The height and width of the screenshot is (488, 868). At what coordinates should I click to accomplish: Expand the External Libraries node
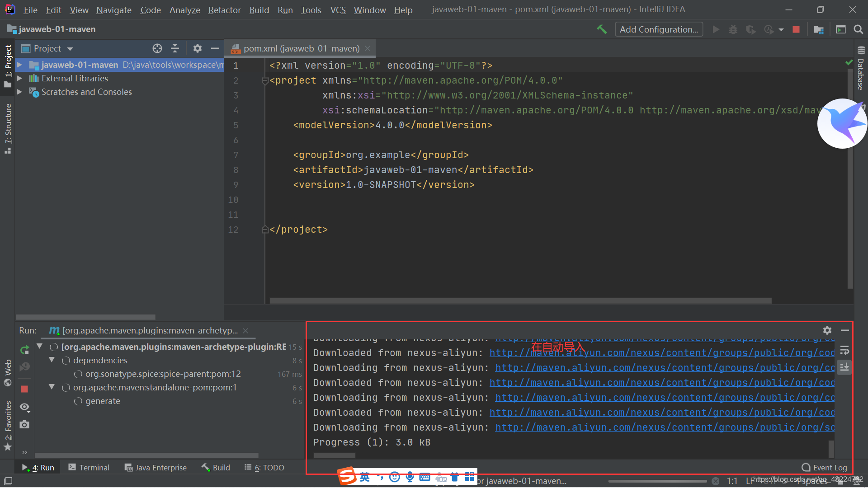19,78
